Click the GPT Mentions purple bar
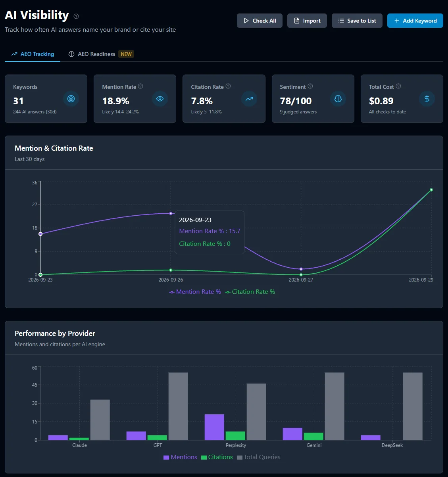This screenshot has width=448, height=477. click(136, 436)
